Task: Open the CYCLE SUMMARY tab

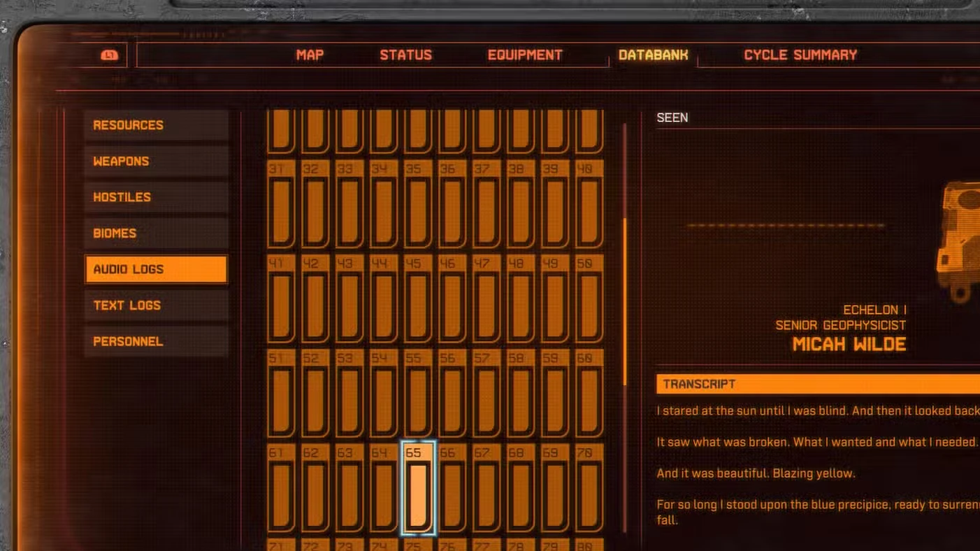Action: coord(800,55)
